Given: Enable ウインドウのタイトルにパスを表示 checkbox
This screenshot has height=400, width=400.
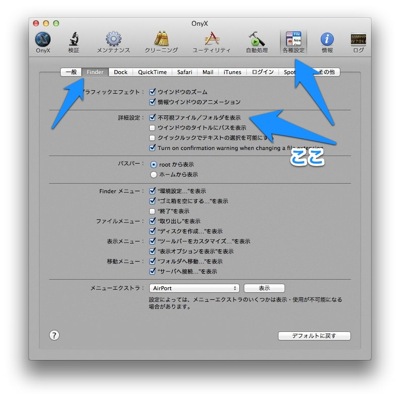Looking at the screenshot, I should click(x=152, y=128).
